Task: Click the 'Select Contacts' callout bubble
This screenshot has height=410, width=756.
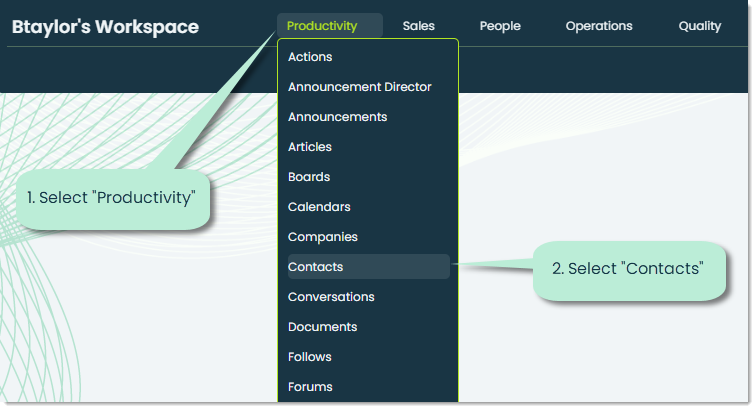Action: click(x=629, y=270)
